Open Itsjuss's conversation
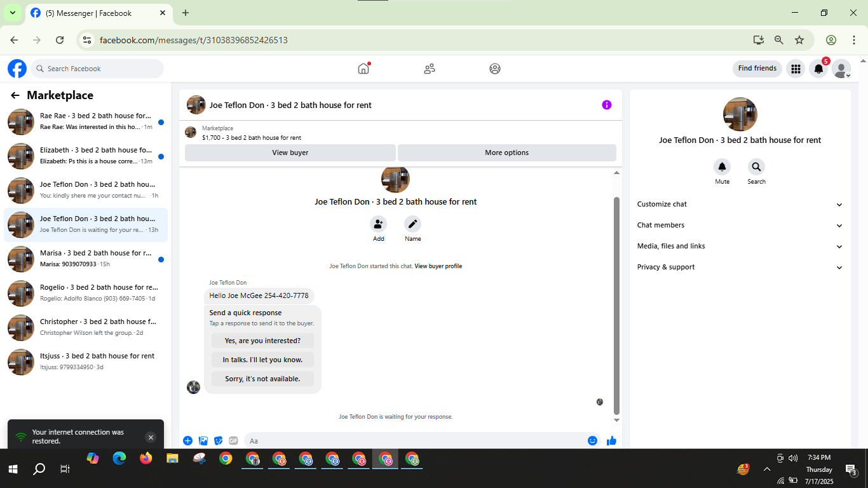The height and width of the screenshot is (488, 868). click(86, 362)
